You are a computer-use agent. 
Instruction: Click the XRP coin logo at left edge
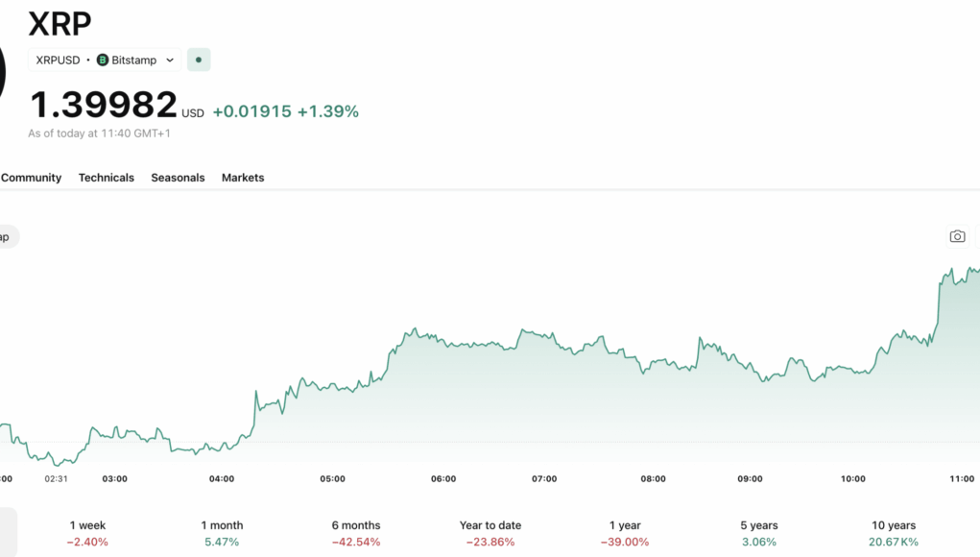click(x=3, y=72)
